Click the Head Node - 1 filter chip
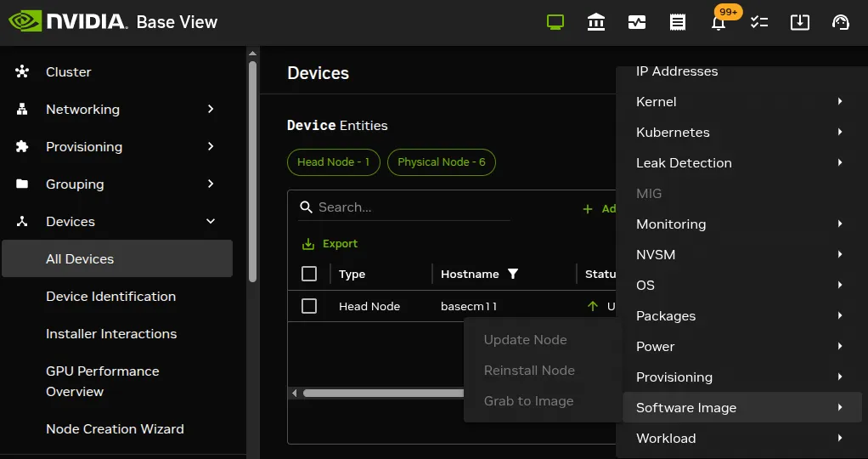 pos(333,161)
